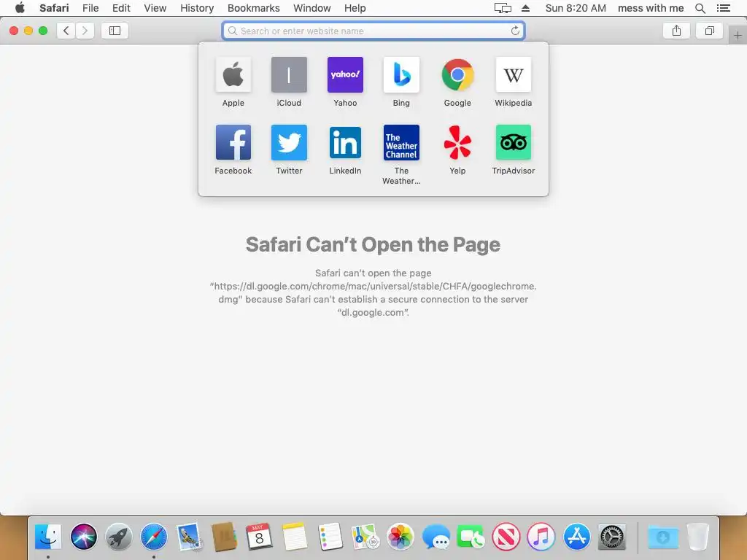Reload the page with the refresh icon
747x560 pixels.
(x=515, y=31)
